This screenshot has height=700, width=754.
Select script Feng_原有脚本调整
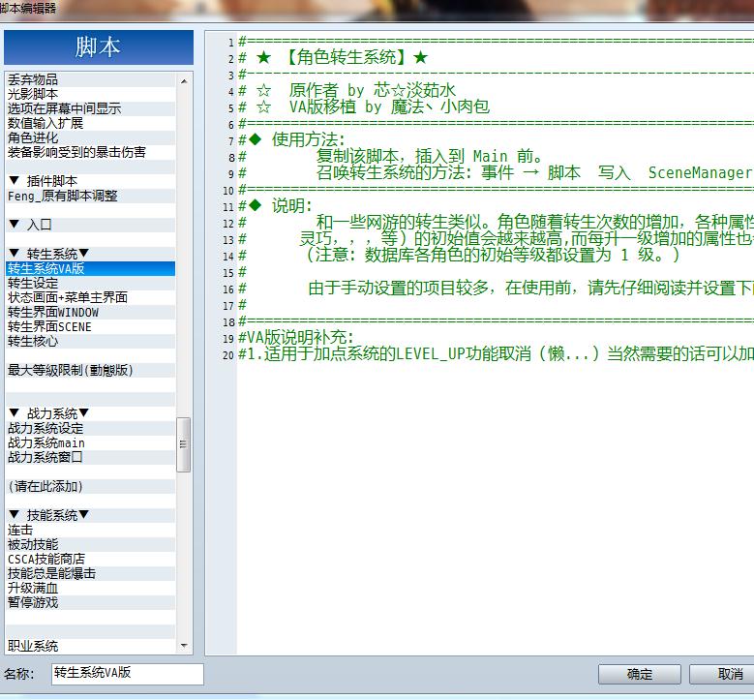pyautogui.click(x=90, y=196)
